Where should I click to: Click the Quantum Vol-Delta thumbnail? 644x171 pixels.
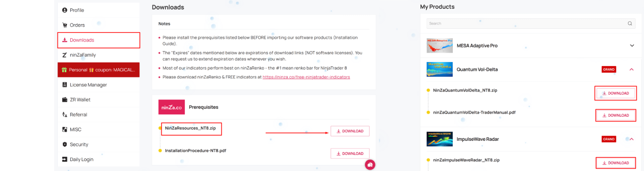tap(440, 69)
